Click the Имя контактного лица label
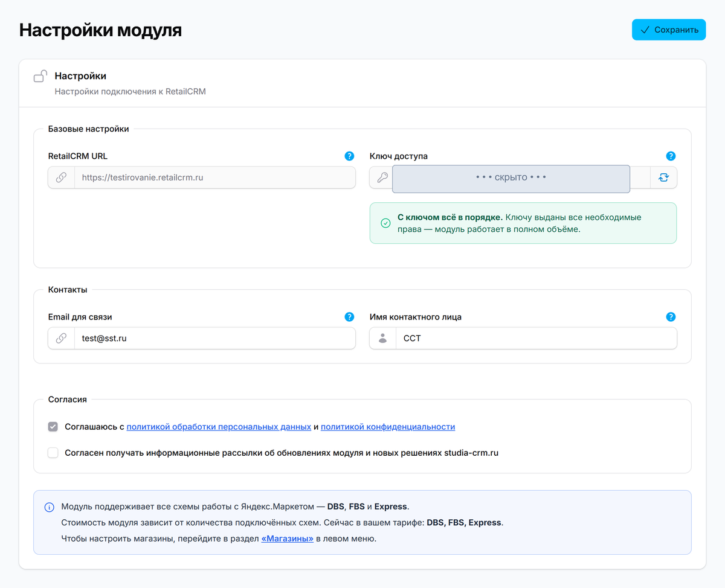Viewport: 725px width, 588px height. pyautogui.click(x=416, y=316)
